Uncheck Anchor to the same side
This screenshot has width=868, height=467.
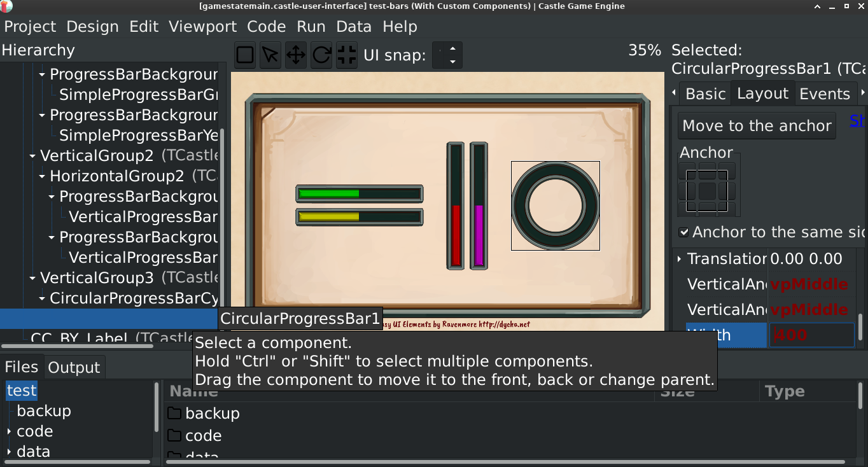683,232
